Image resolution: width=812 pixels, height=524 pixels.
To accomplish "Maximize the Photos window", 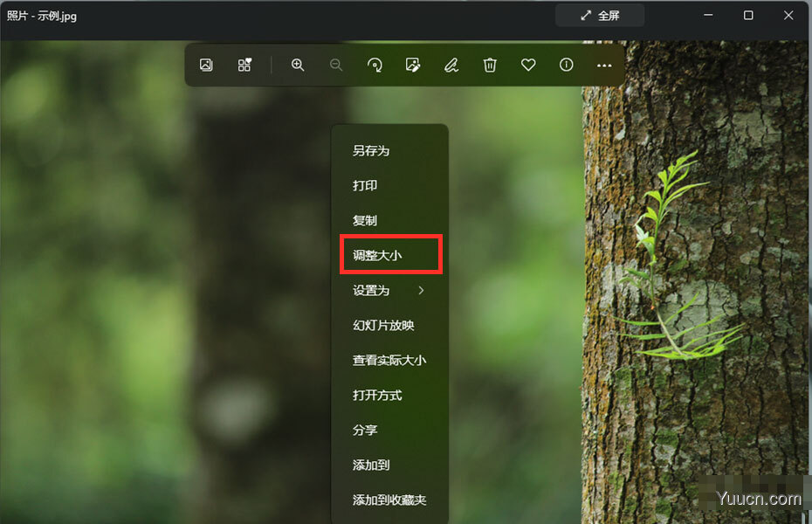I will [748, 16].
